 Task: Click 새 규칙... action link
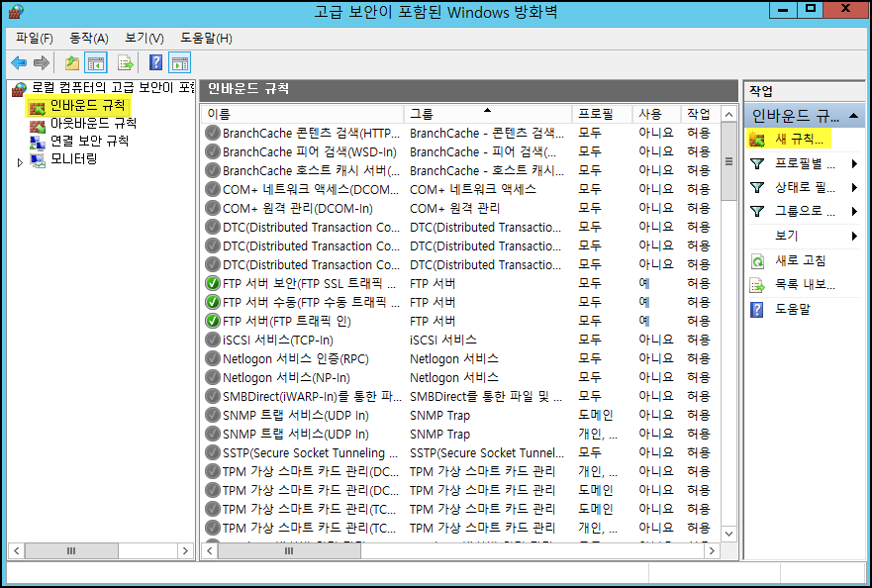(x=799, y=139)
